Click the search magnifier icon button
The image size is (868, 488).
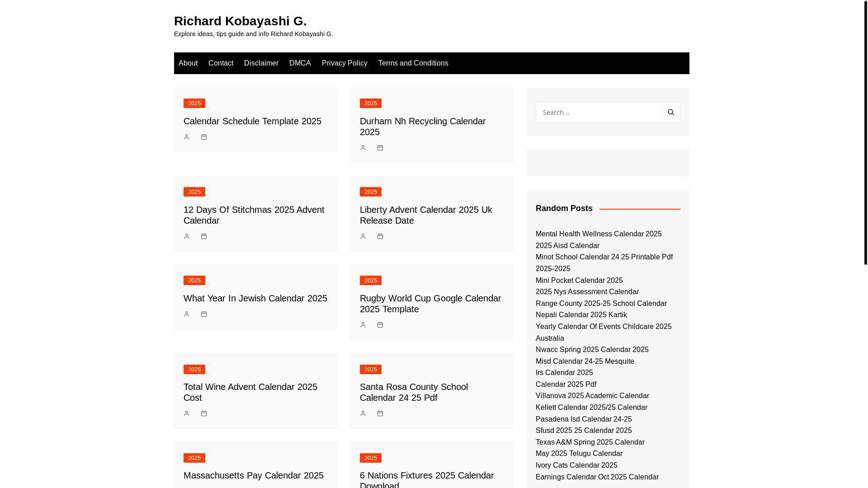tap(671, 112)
